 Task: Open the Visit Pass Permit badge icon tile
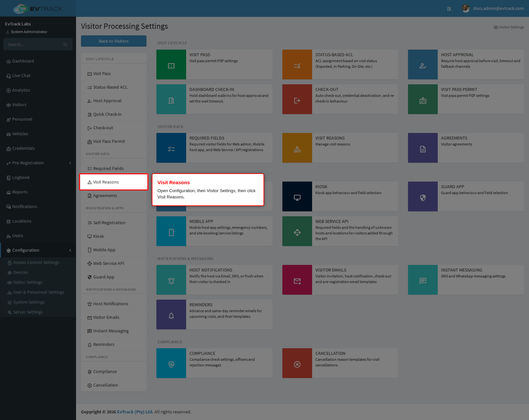click(x=423, y=99)
